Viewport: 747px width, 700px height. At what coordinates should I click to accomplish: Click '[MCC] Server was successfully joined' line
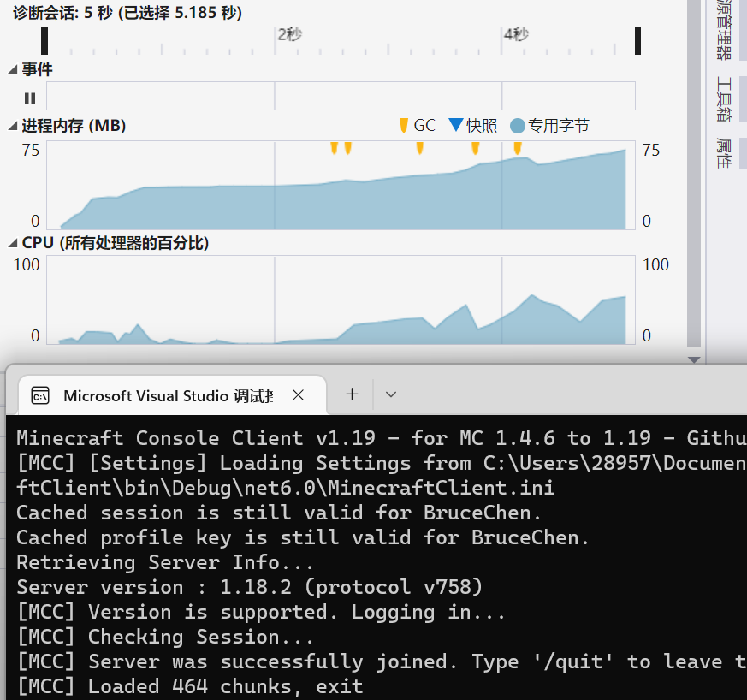point(381,661)
